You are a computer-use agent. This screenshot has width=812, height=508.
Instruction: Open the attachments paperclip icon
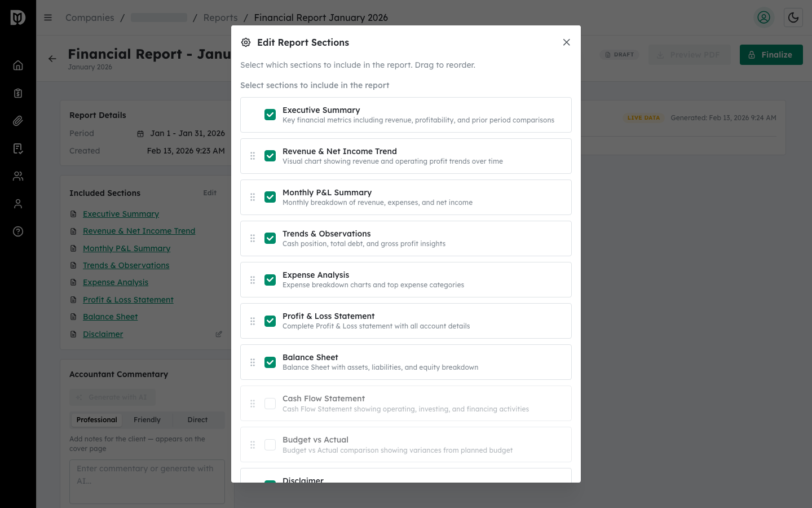pyautogui.click(x=17, y=120)
